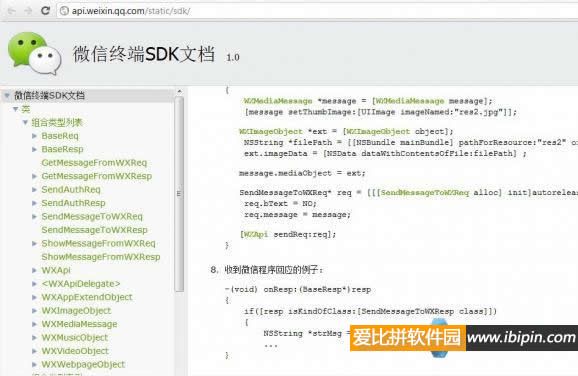578x376 pixels.
Task: Select WXMediaMessage in the sidebar tree
Action: (79, 324)
